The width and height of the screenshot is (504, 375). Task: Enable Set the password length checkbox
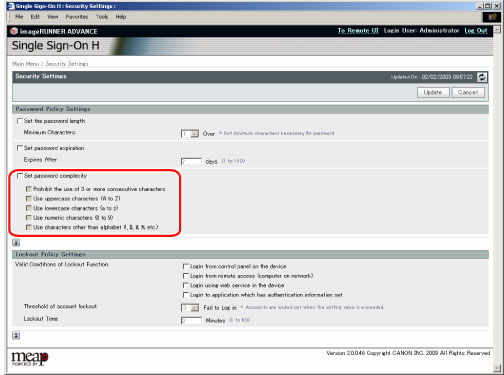pyautogui.click(x=20, y=121)
